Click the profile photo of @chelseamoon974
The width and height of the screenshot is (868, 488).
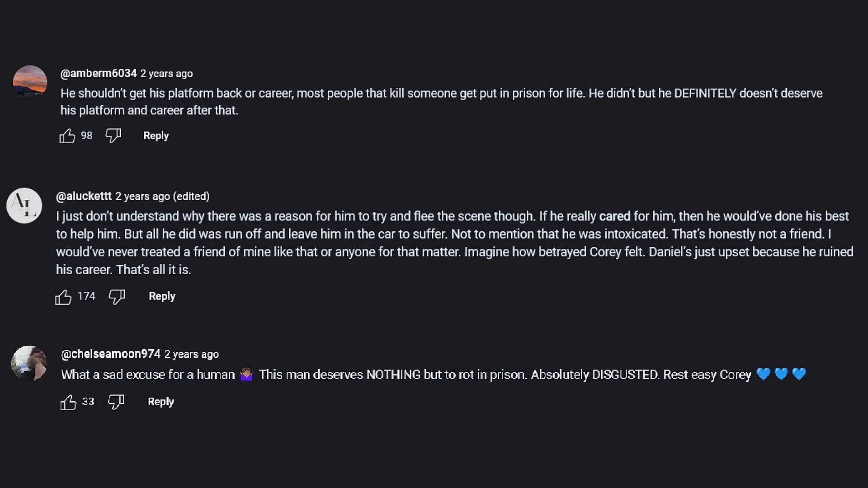(x=29, y=363)
